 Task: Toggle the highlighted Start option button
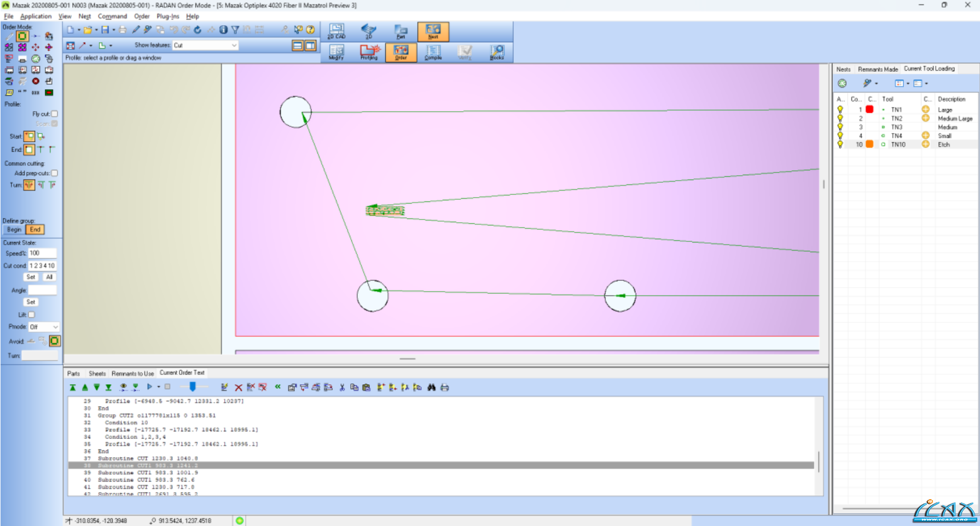29,136
